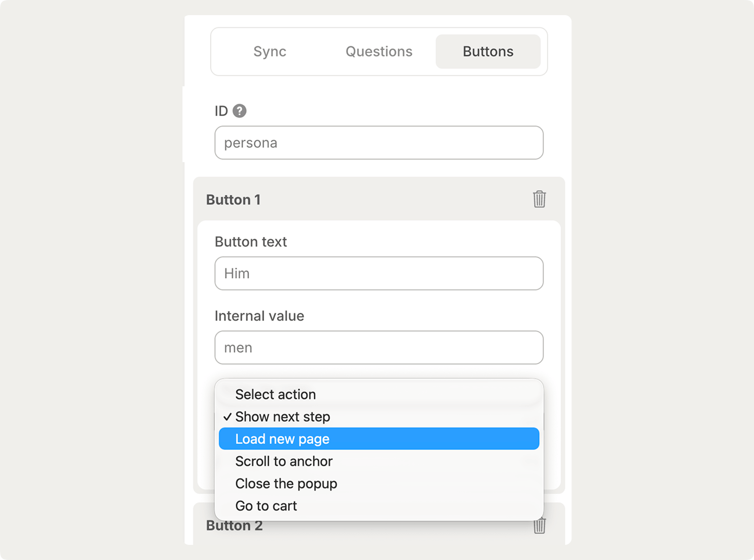The image size is (754, 560).
Task: Edit the Button text field
Action: point(379,273)
